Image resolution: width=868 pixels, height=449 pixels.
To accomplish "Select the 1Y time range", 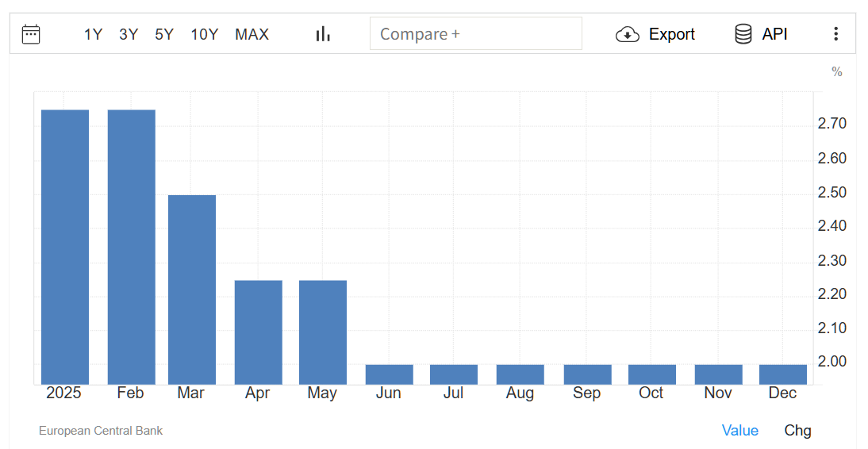I will 93,34.
